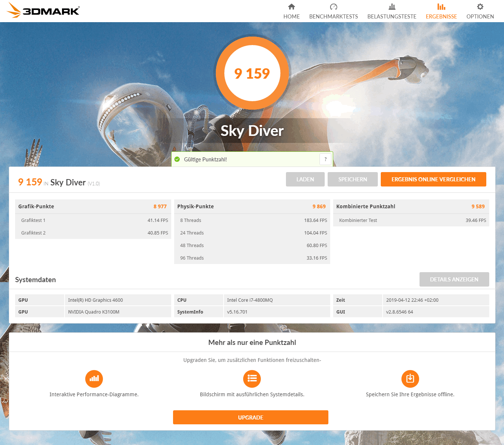This screenshot has height=445, width=504.
Task: Click the Kombinierte Punktzahl header
Action: point(411,206)
